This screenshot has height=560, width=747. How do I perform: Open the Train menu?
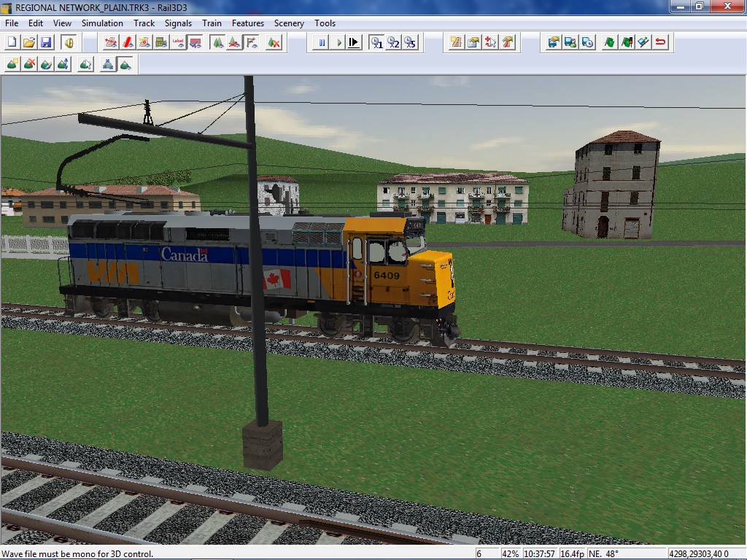pos(212,23)
